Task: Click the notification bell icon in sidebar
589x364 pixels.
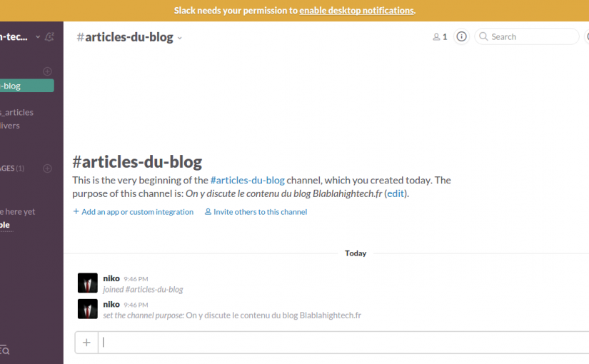Action: pos(49,37)
